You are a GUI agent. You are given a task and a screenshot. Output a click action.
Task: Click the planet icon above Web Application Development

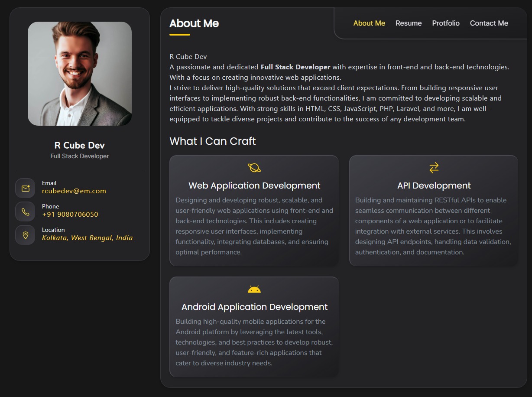tap(254, 168)
